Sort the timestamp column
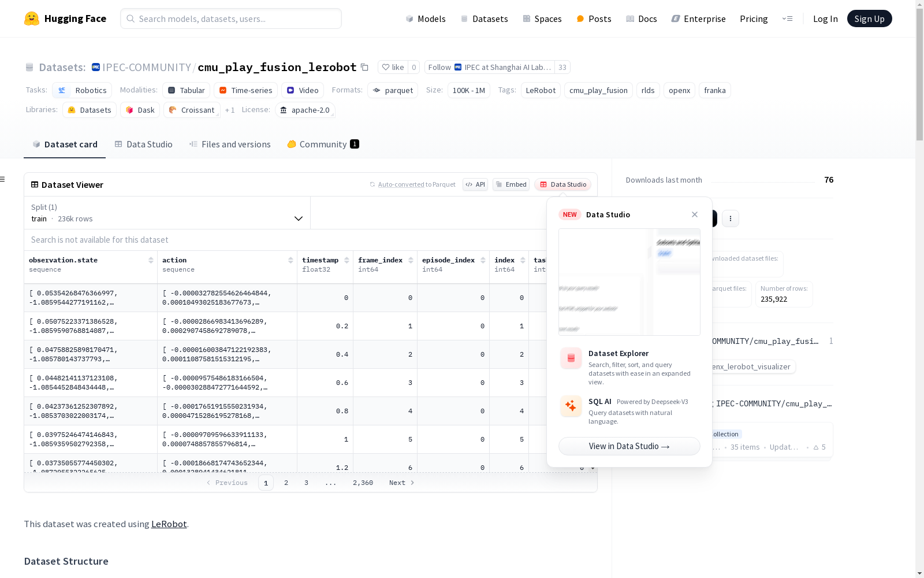Viewport: 924px width, 578px height. [x=346, y=260]
